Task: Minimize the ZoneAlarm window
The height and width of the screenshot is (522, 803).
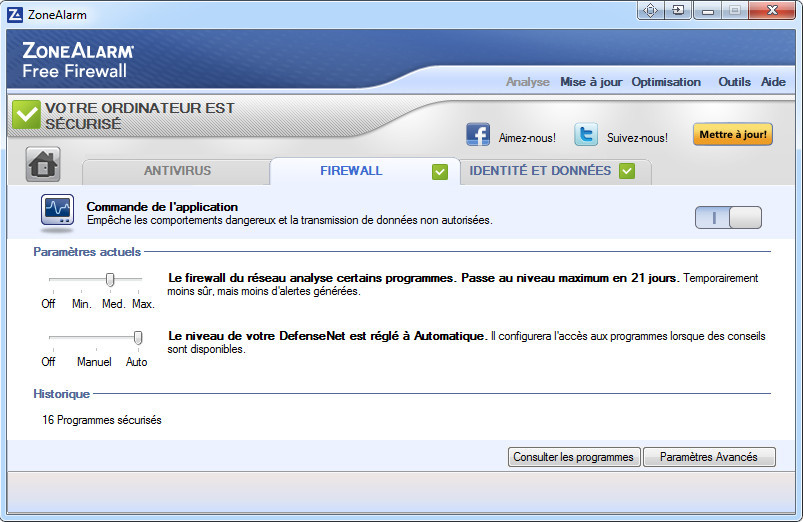Action: (708, 10)
